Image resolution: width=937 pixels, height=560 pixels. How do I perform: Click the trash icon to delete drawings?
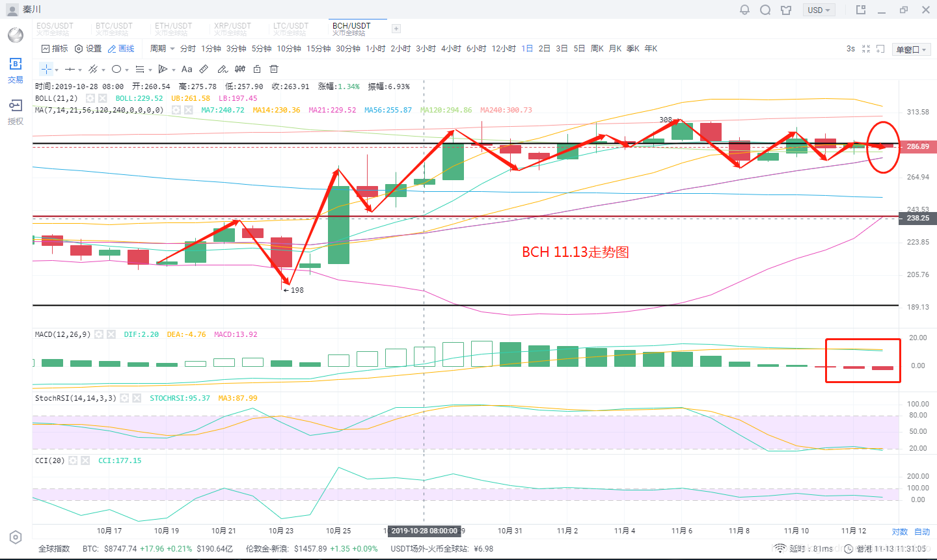(x=274, y=69)
